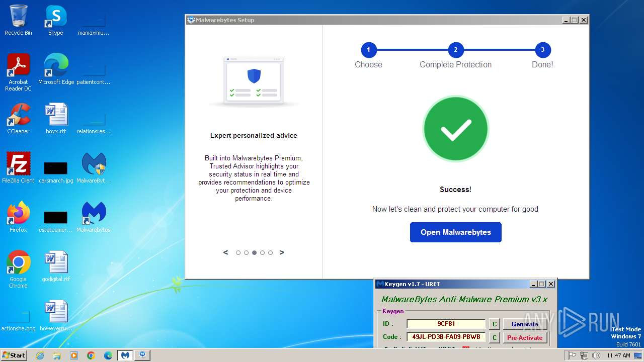Click step 3 Done circle
644x362 pixels.
click(x=542, y=50)
